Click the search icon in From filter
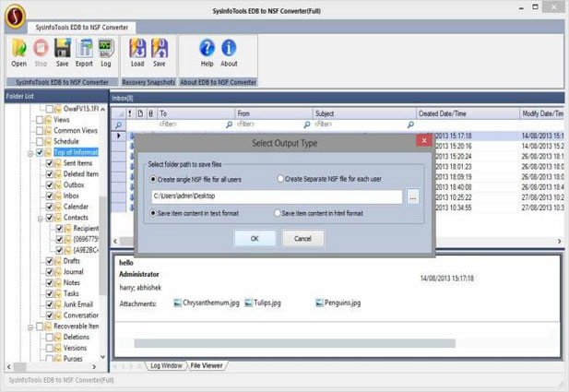Screen dimensions: 569x392 click(x=307, y=125)
